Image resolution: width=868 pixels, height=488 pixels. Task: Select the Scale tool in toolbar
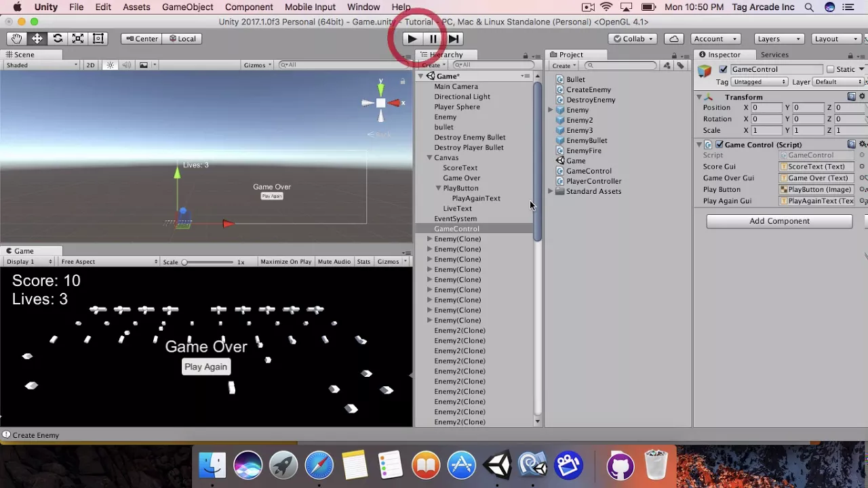(78, 39)
